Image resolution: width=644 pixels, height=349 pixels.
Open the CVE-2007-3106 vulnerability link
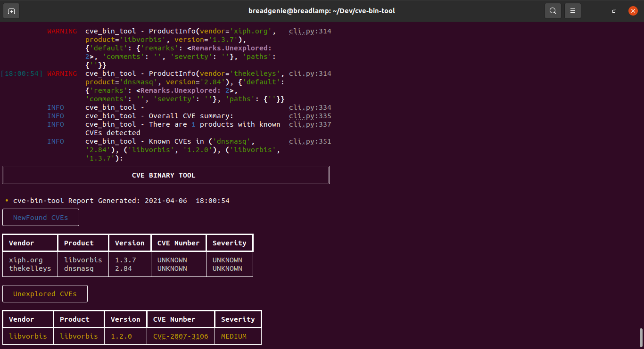[180, 336]
